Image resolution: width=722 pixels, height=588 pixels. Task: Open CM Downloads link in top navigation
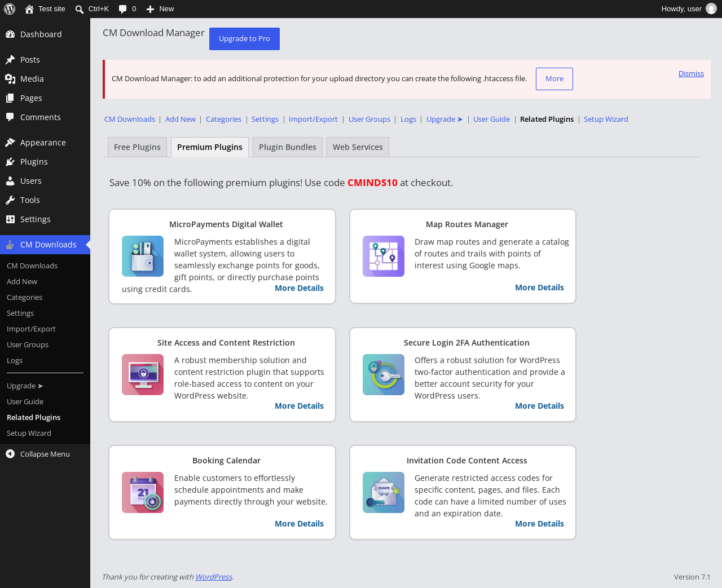pos(130,119)
